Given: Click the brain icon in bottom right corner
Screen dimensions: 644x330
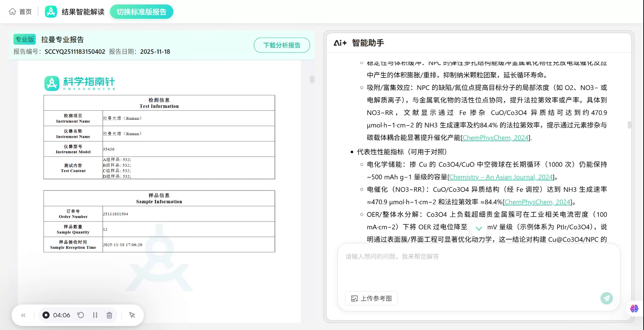Looking at the screenshot, I should (x=634, y=309).
